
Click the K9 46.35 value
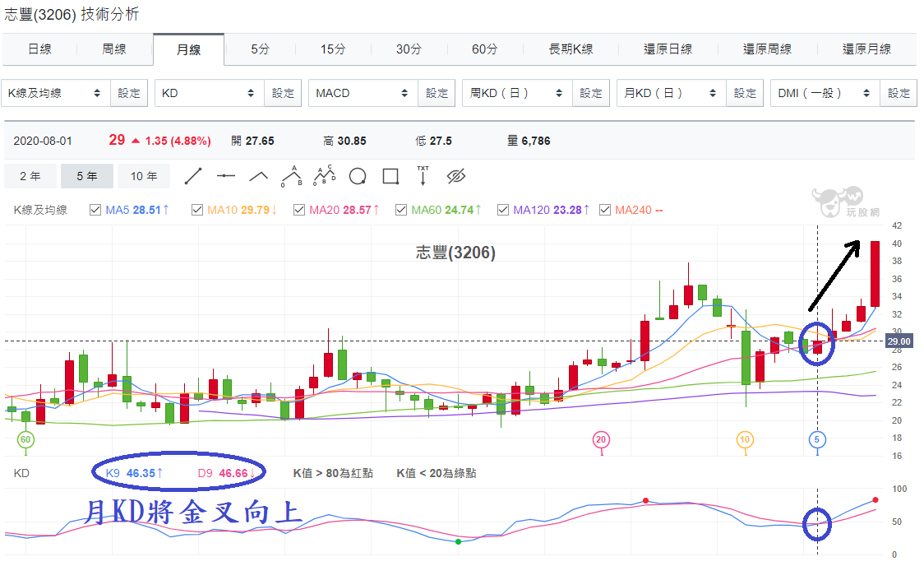pos(134,473)
